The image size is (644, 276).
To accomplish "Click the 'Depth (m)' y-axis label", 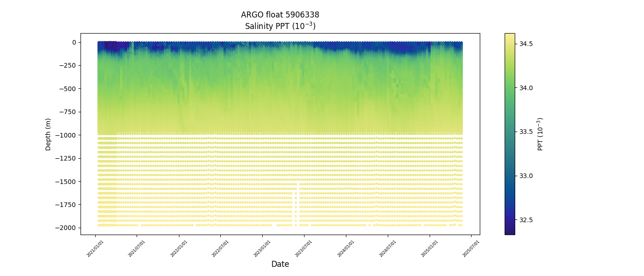I will [48, 134].
